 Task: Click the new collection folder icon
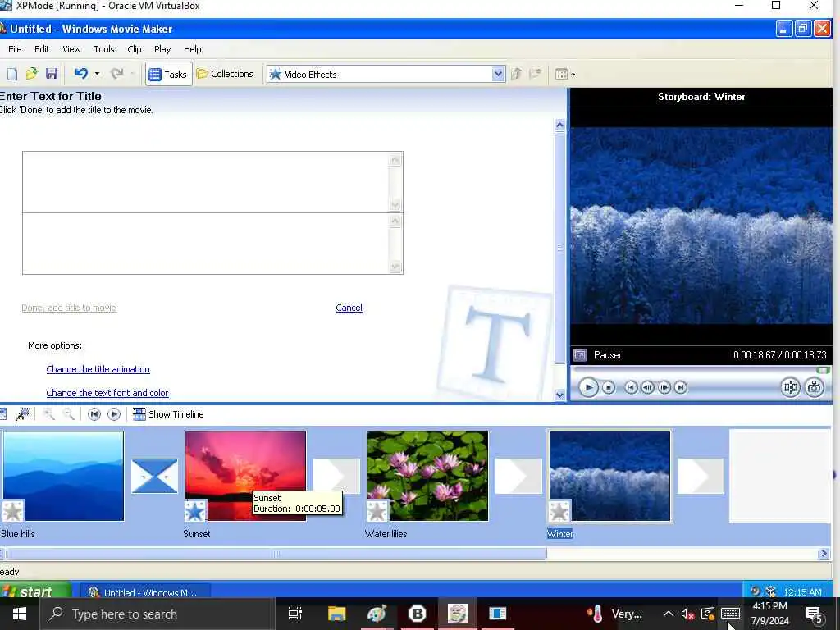tap(535, 74)
